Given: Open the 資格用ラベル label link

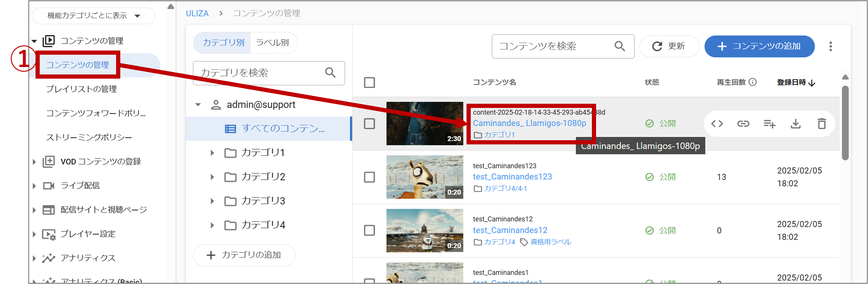Looking at the screenshot, I should (x=551, y=242).
